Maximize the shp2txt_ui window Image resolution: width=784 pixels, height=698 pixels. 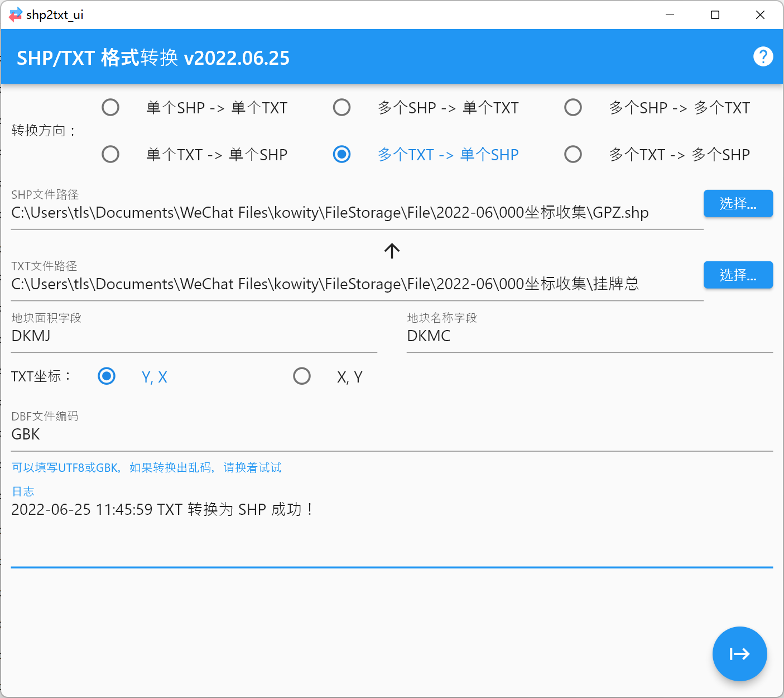715,15
